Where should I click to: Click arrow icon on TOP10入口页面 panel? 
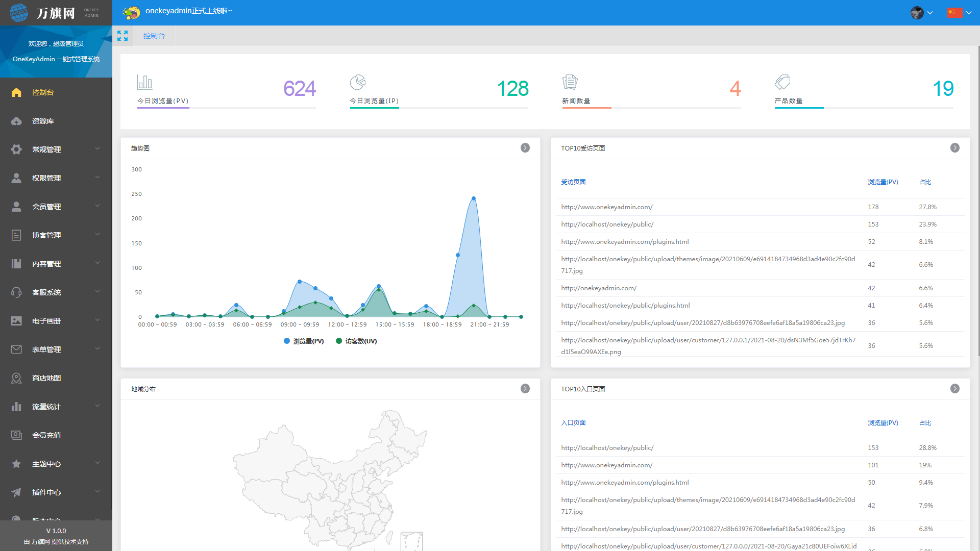coord(954,389)
